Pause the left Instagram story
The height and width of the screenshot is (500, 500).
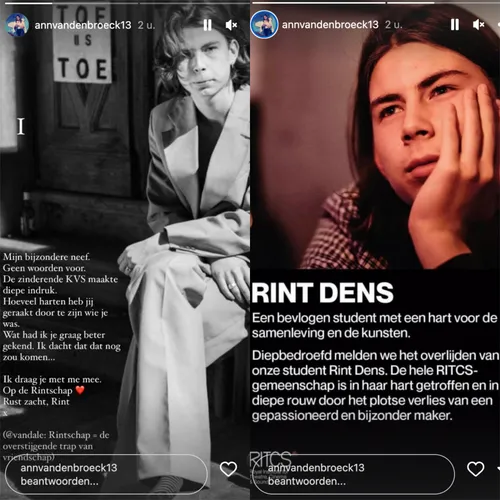(x=207, y=25)
